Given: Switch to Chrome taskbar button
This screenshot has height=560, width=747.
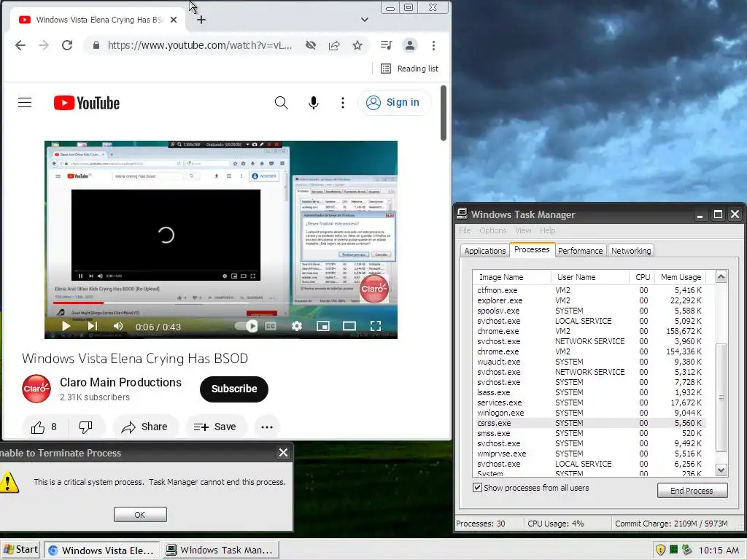Looking at the screenshot, I should 101,550.
